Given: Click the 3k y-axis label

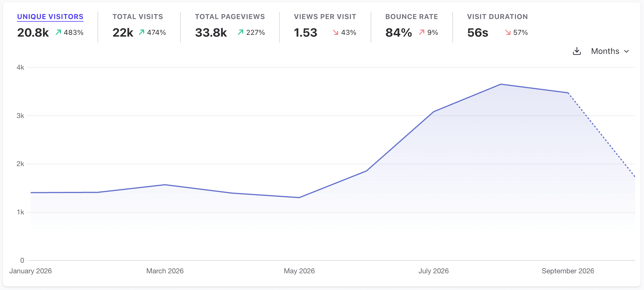Looking at the screenshot, I should click(x=20, y=116).
